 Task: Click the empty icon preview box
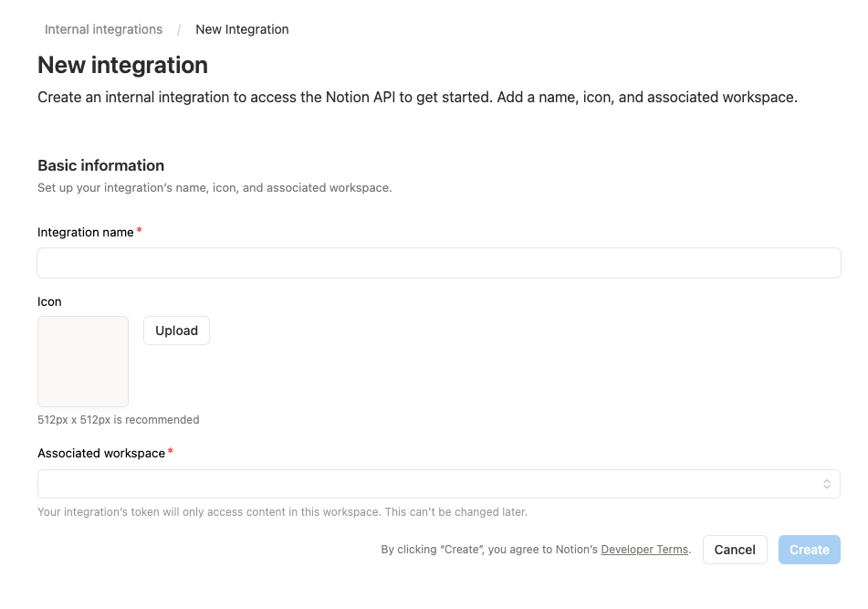pyautogui.click(x=83, y=362)
